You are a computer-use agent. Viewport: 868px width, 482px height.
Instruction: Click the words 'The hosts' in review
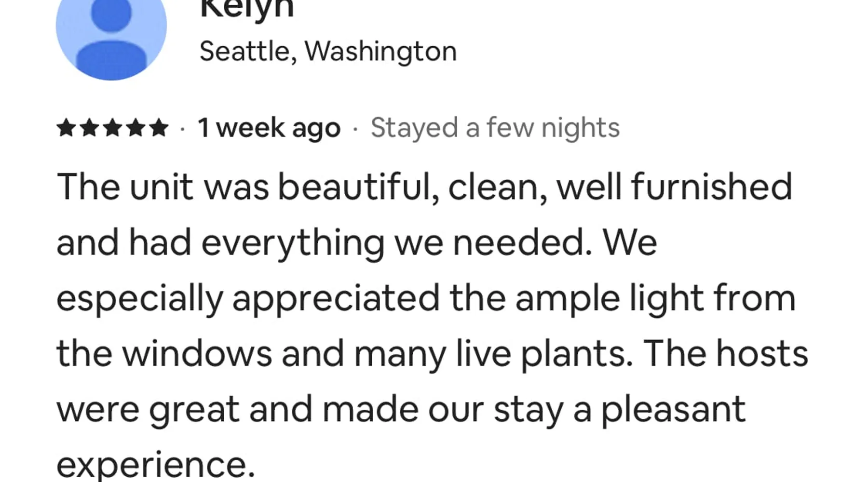pyautogui.click(x=725, y=353)
